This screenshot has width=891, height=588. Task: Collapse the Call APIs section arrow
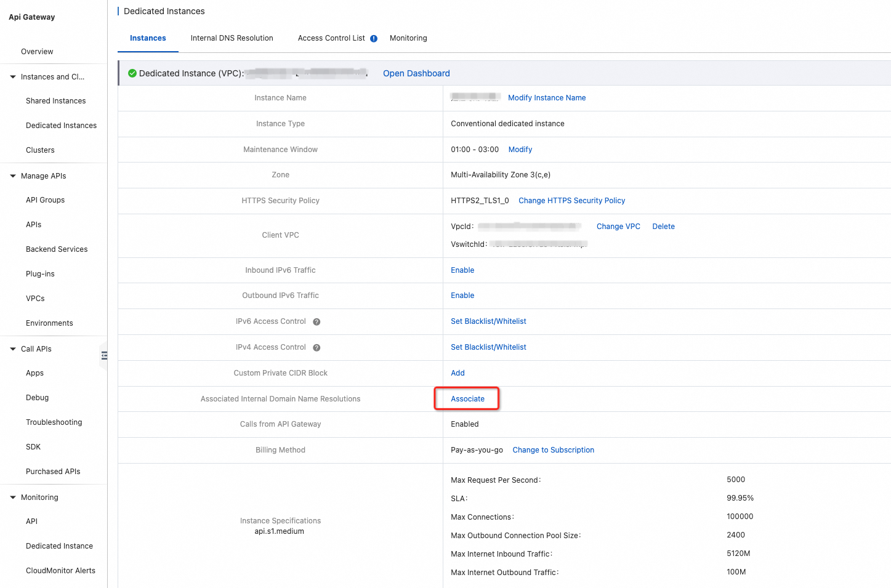point(13,349)
